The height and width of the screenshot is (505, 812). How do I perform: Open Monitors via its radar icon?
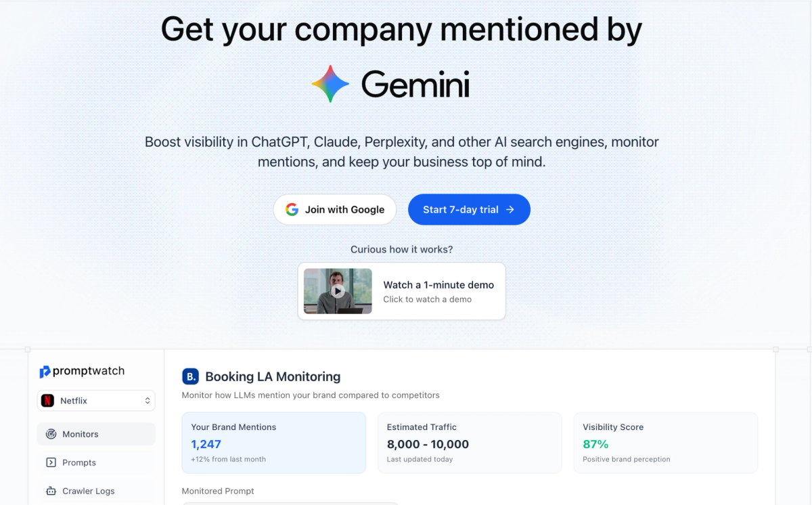(x=52, y=433)
